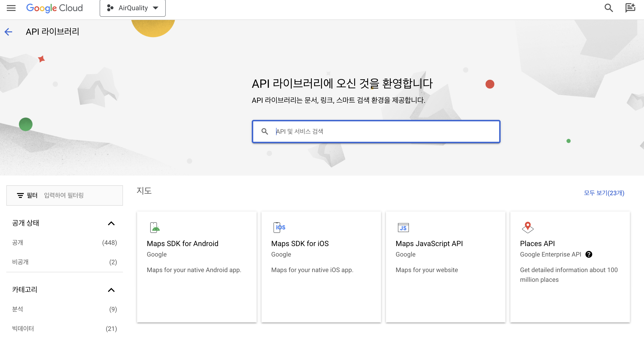Filter by 공개 visibility (448)
Image resolution: width=644 pixels, height=337 pixels.
pos(17,243)
